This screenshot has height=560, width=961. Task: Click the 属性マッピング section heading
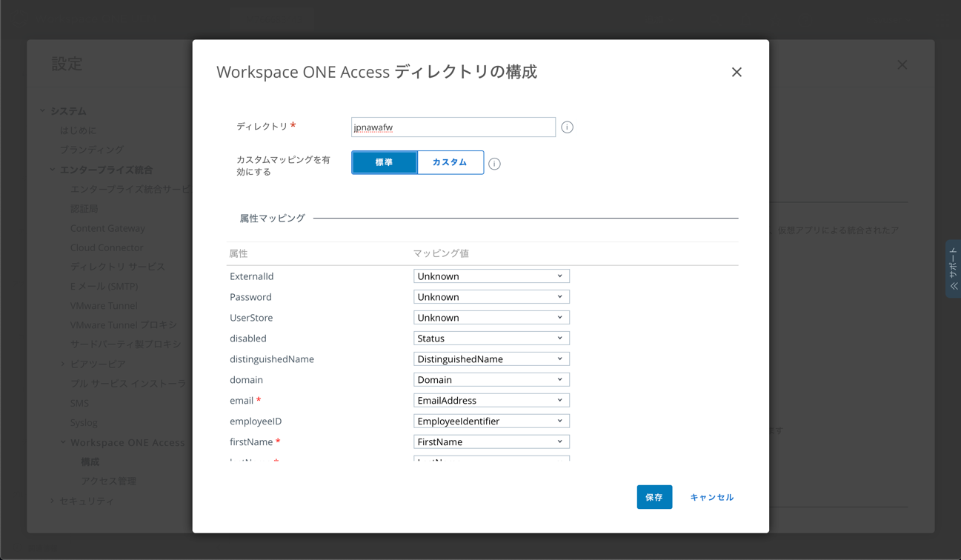pyautogui.click(x=272, y=219)
